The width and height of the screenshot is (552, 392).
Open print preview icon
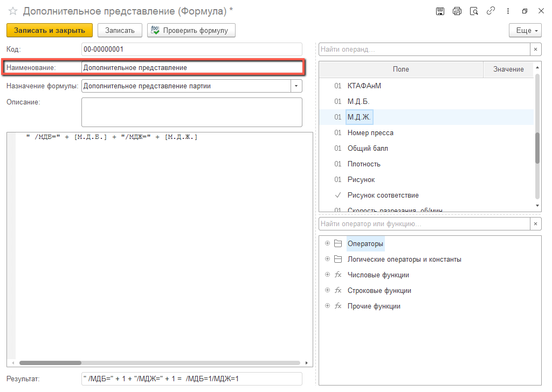click(x=474, y=11)
